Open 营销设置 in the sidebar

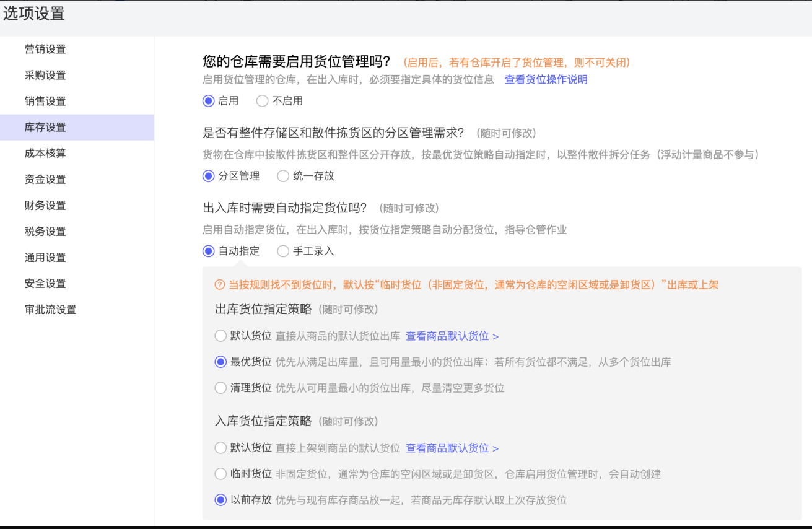pos(45,49)
